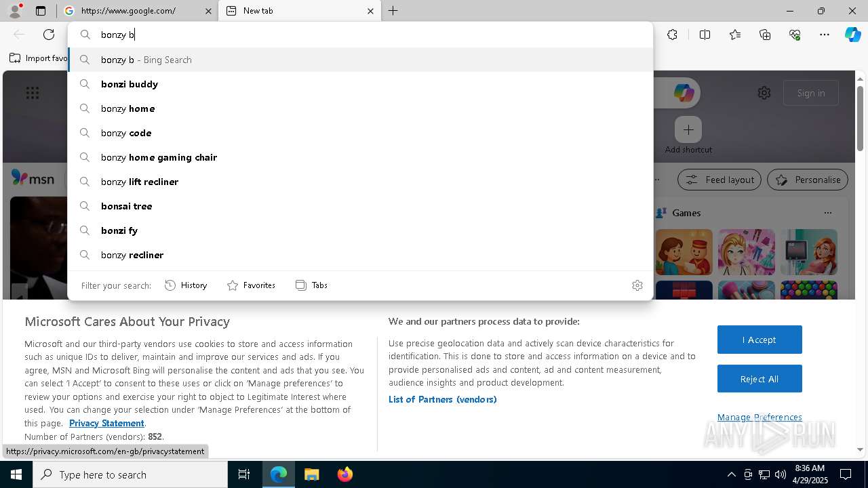The image size is (868, 488).
Task: Open the hotel bellhop game thumbnail
Action: [684, 252]
